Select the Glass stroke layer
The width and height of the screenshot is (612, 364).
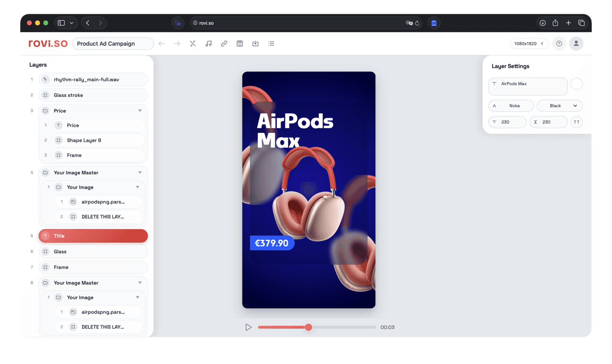[x=93, y=95]
